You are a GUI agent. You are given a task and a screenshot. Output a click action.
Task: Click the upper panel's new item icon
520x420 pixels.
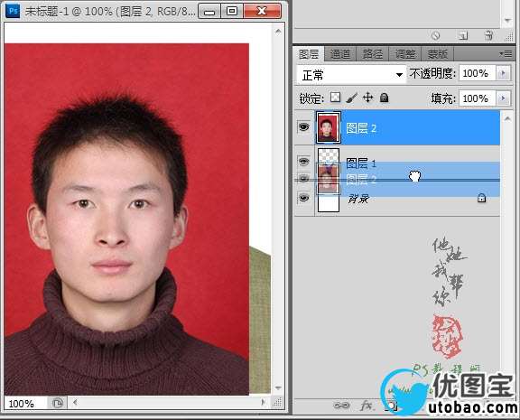[463, 35]
